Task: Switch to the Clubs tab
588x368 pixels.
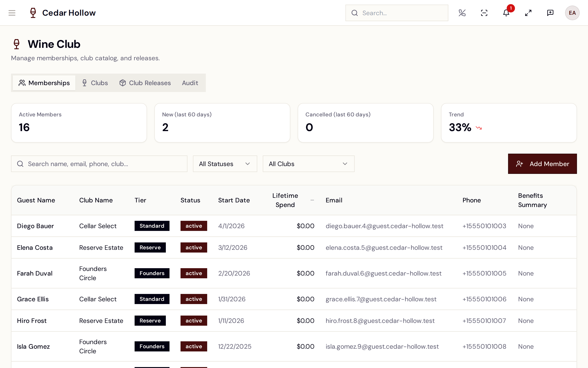Action: point(95,83)
